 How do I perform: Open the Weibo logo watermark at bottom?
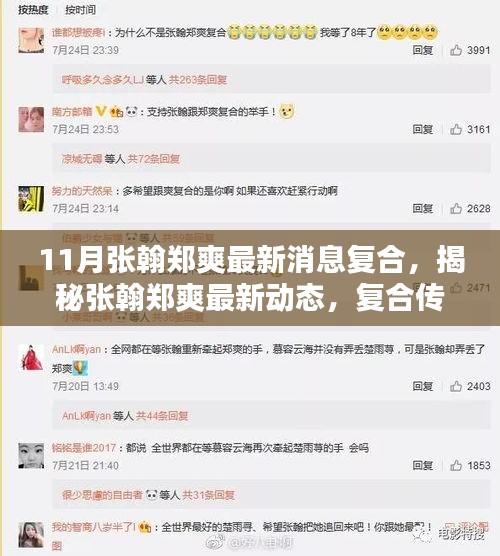point(214,543)
